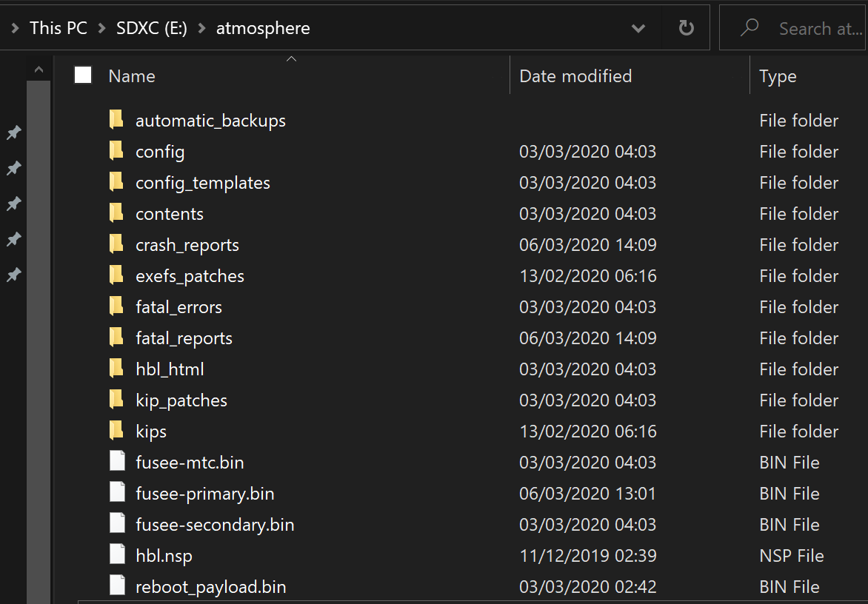Open the config folder icon
Viewport: 868px width, 604px height.
(116, 151)
